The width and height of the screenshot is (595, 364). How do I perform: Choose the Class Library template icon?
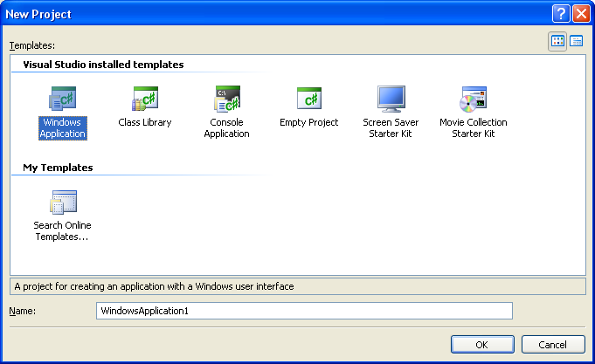point(145,99)
